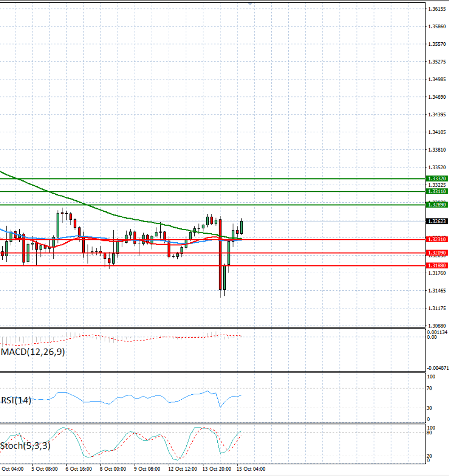This screenshot has height=476, width=449.
Task: Select the green 1.32890 resistance price label
Action: (x=437, y=205)
